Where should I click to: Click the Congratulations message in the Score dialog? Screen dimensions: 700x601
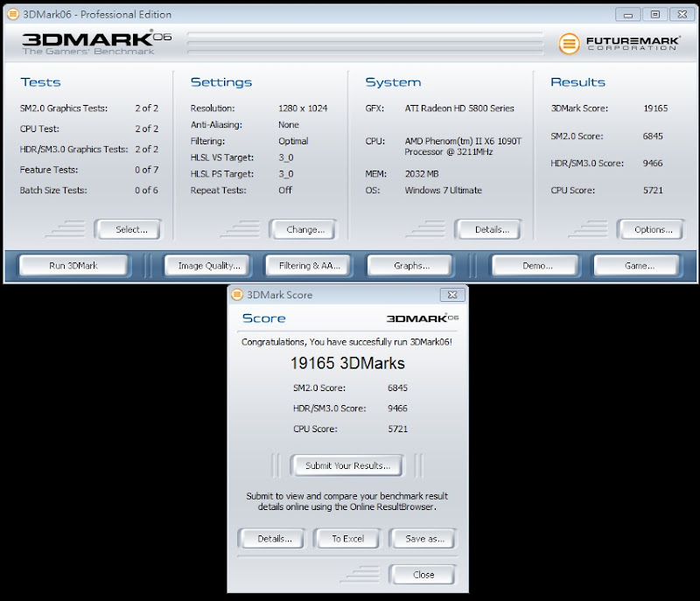346,342
